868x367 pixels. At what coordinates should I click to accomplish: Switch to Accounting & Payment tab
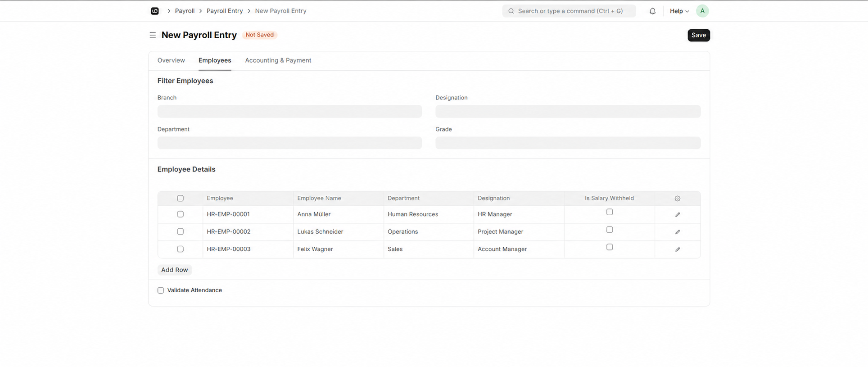(x=278, y=60)
